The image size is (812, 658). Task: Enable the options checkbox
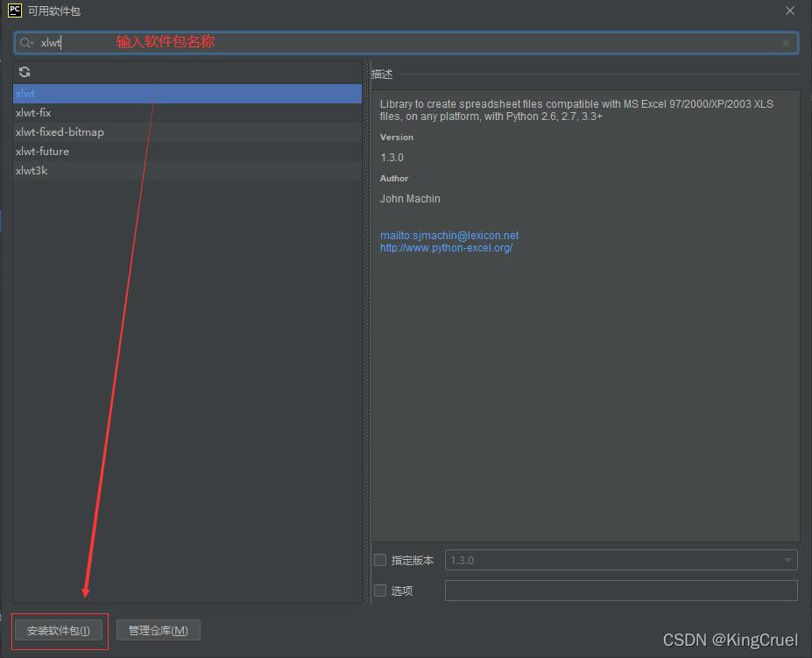[x=380, y=591]
